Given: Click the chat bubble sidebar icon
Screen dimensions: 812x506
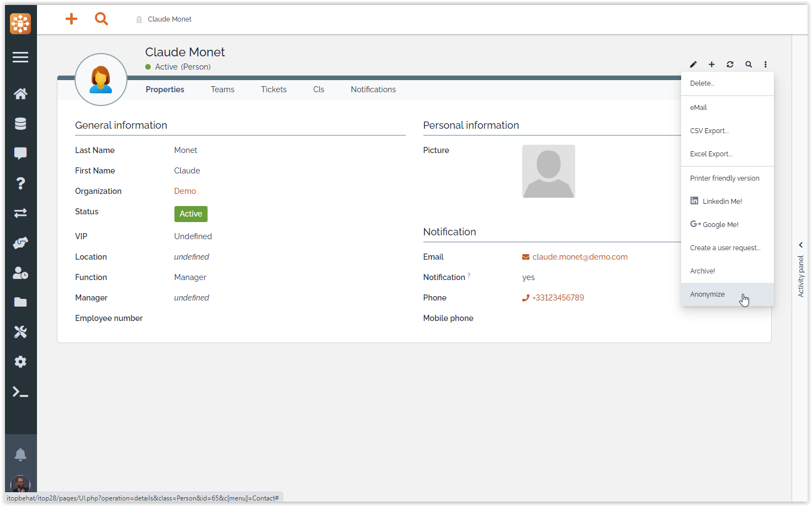Looking at the screenshot, I should pyautogui.click(x=20, y=153).
